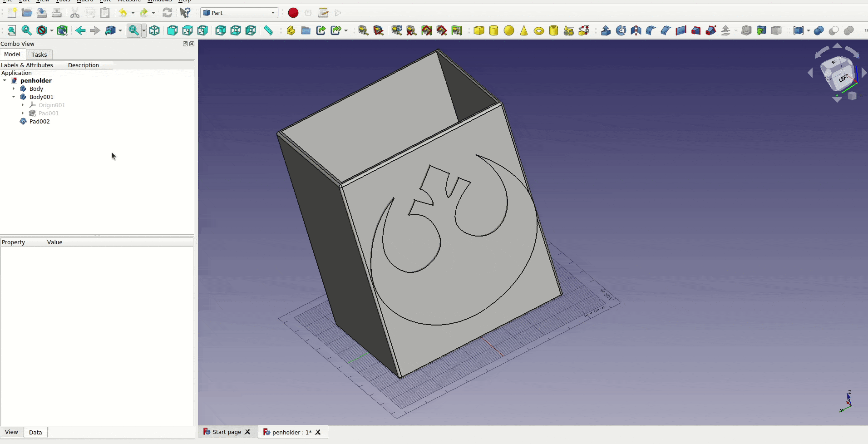Open the zoom tool dropdown arrow
This screenshot has height=444, width=868.
[144, 30]
